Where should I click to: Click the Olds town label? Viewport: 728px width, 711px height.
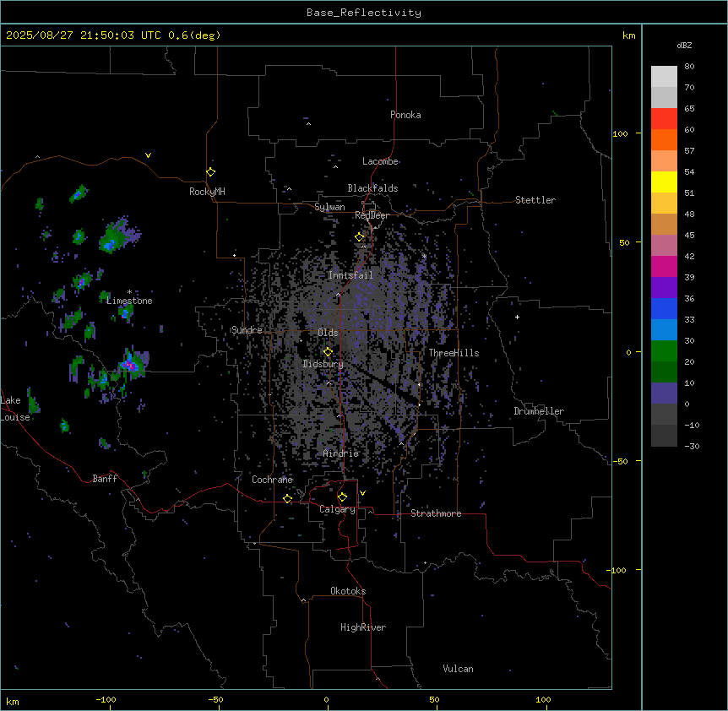tap(328, 333)
